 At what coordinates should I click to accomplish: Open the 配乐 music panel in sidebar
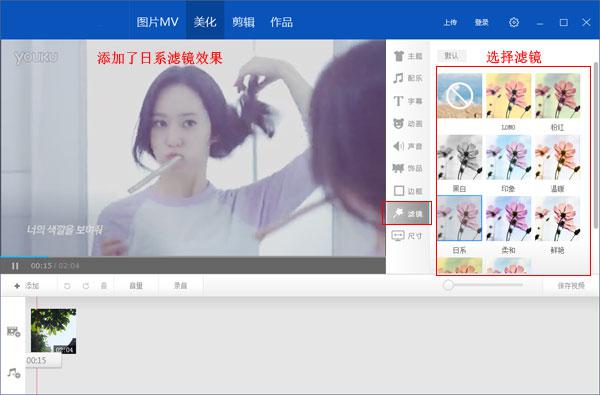[x=408, y=78]
